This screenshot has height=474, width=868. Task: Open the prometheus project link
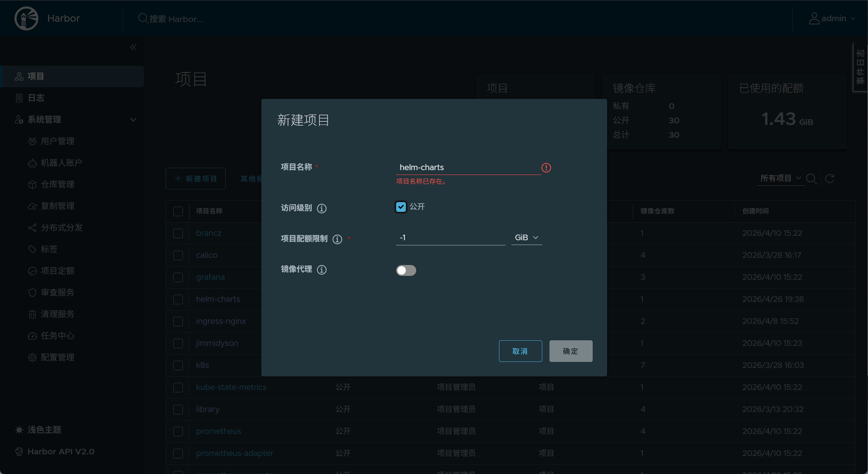(219, 431)
